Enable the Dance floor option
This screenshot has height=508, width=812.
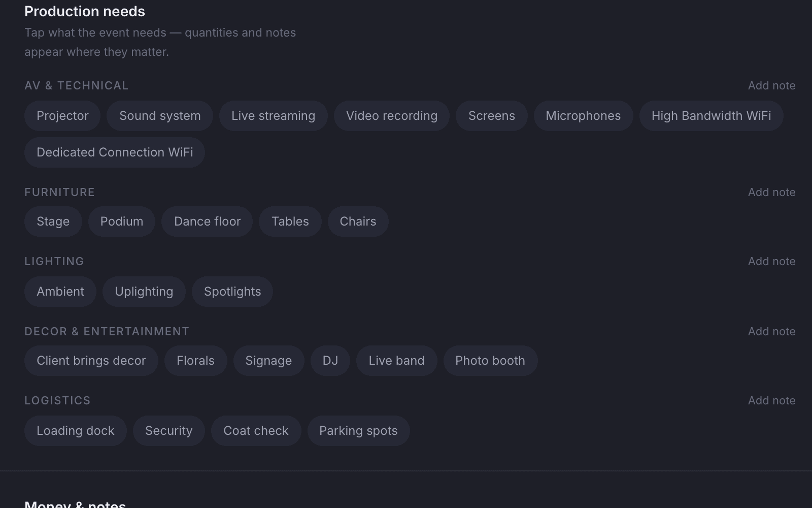click(208, 221)
